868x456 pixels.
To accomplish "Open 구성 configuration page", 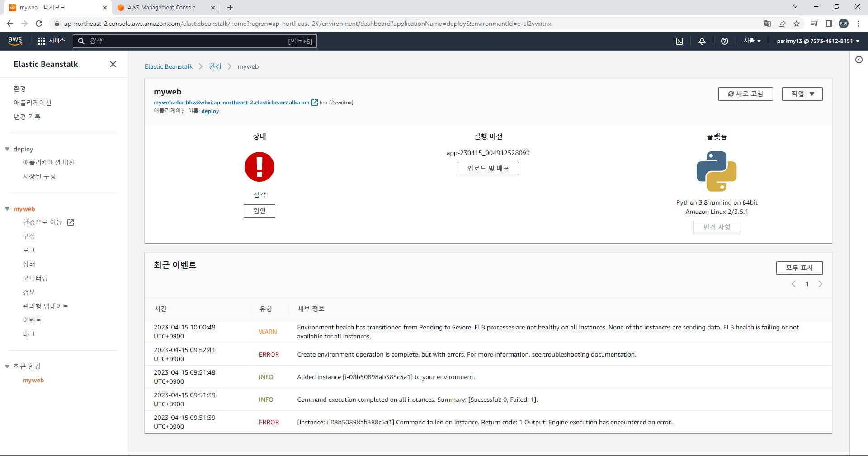I will (x=29, y=236).
